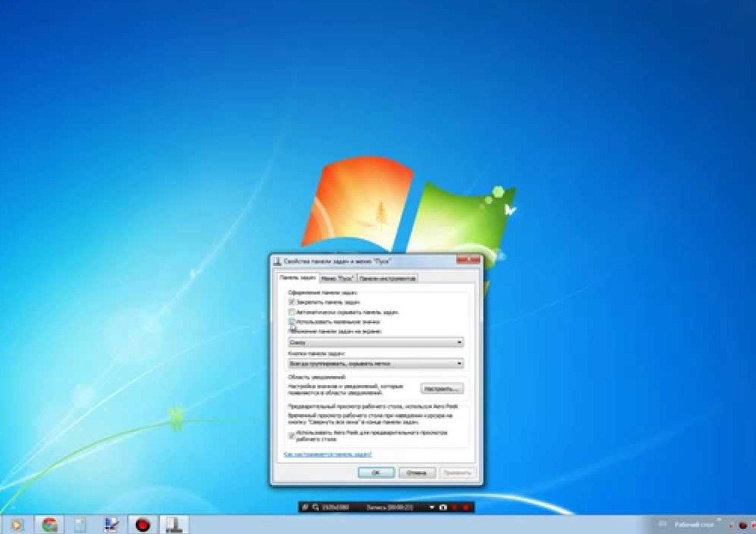Open the taskbar position dropdown 'Снизу'
Screen dimensions: 756x534
click(x=375, y=342)
